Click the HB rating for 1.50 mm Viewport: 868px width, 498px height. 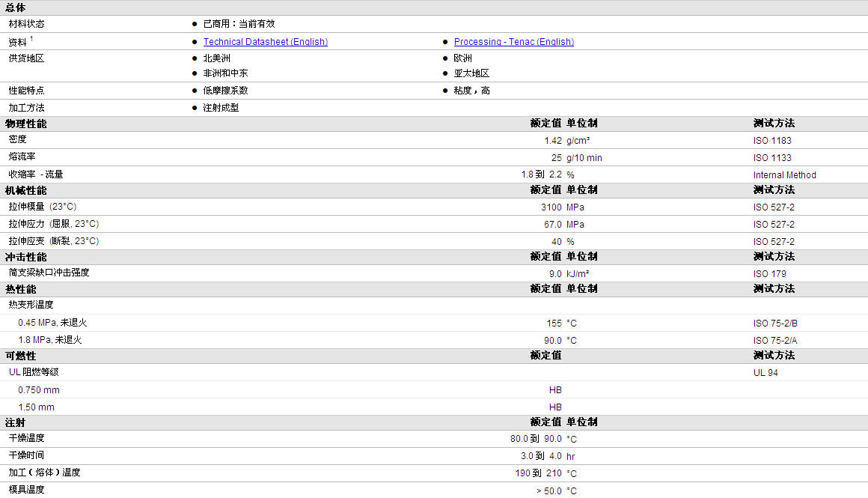(555, 407)
